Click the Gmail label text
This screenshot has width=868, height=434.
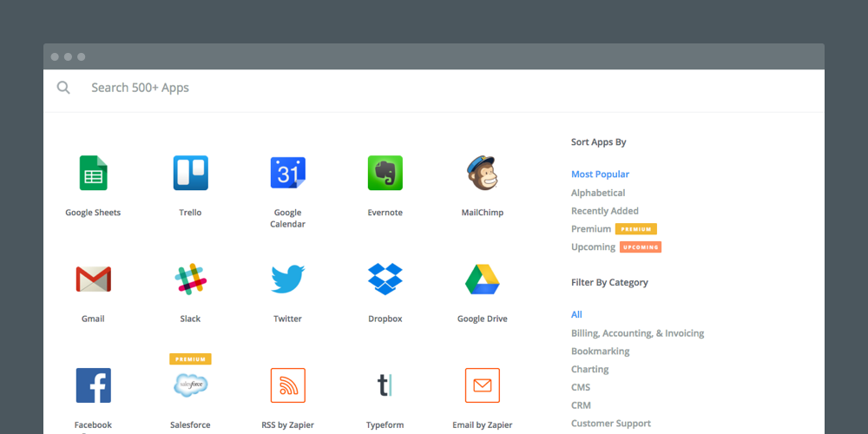[x=93, y=319]
